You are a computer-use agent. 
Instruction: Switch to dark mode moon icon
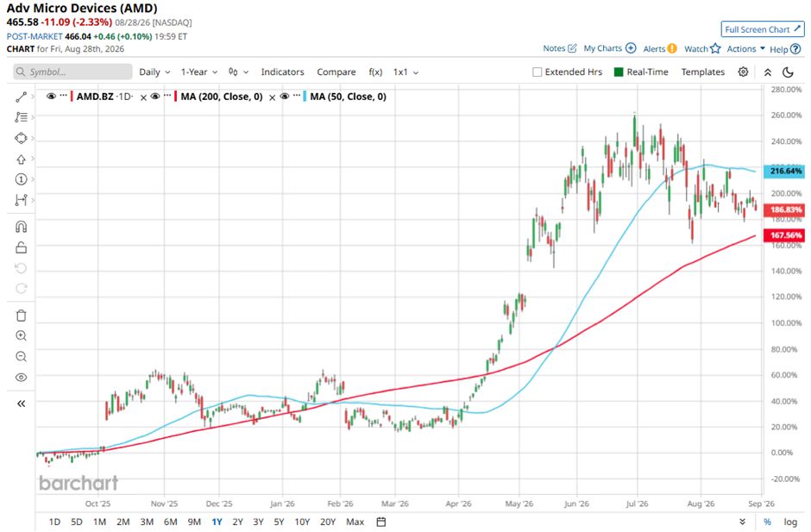(x=788, y=72)
